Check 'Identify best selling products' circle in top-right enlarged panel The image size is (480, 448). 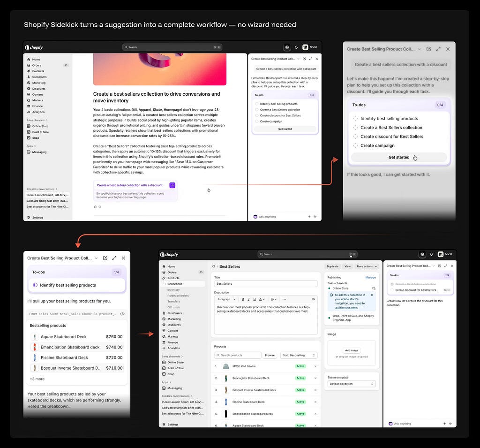coord(355,119)
